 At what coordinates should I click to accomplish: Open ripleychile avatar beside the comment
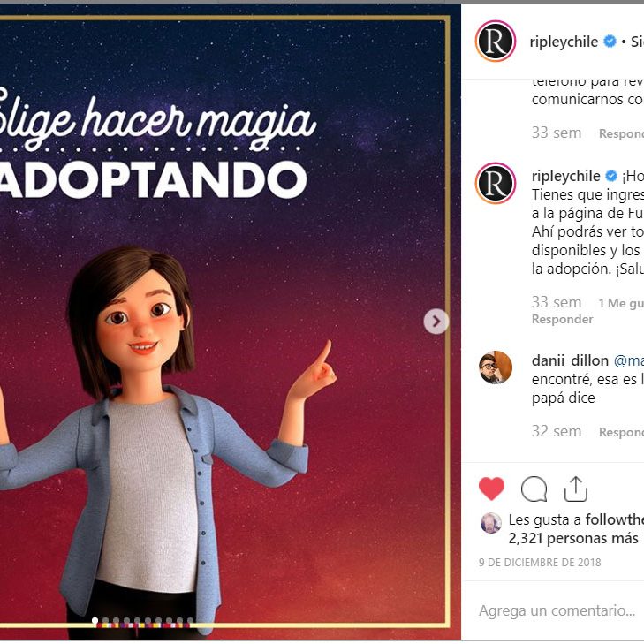pos(496,183)
